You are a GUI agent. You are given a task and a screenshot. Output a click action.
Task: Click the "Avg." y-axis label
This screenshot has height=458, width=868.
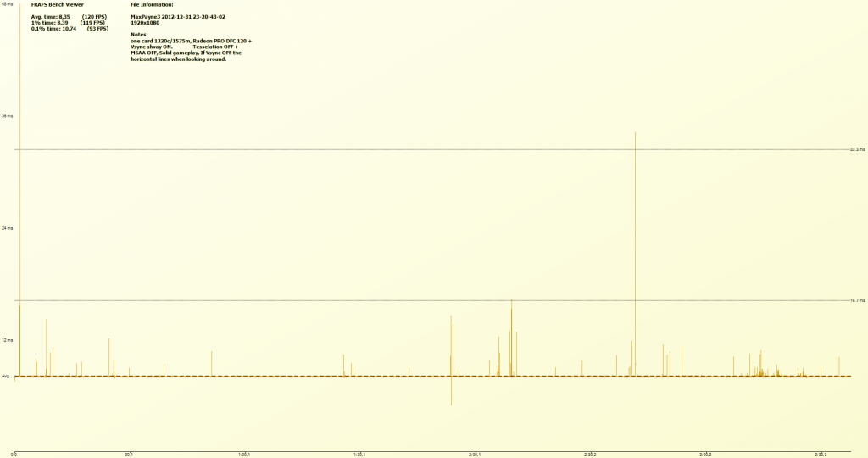[x=6, y=376]
